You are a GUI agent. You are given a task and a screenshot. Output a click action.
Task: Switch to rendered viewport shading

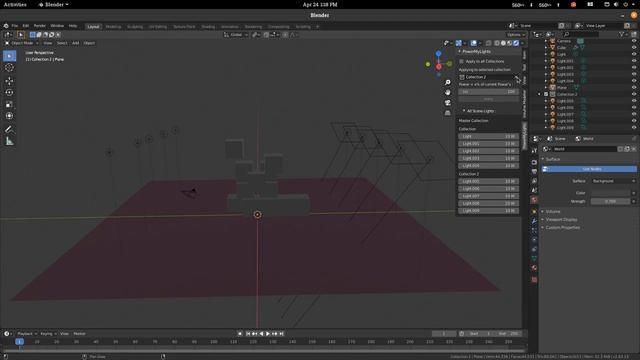point(516,43)
